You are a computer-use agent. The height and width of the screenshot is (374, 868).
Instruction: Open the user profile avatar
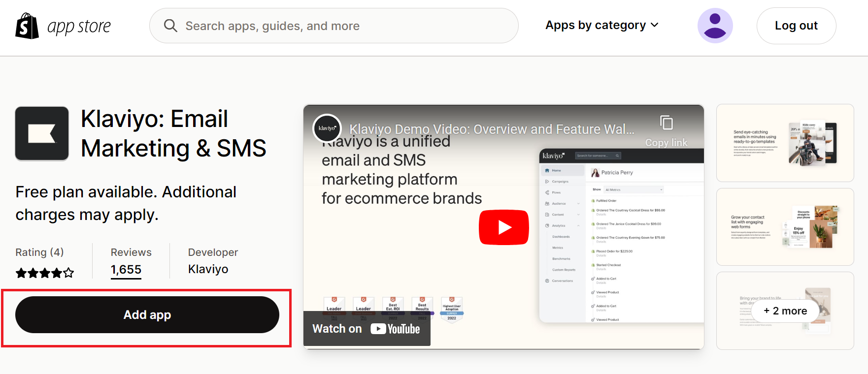tap(715, 26)
